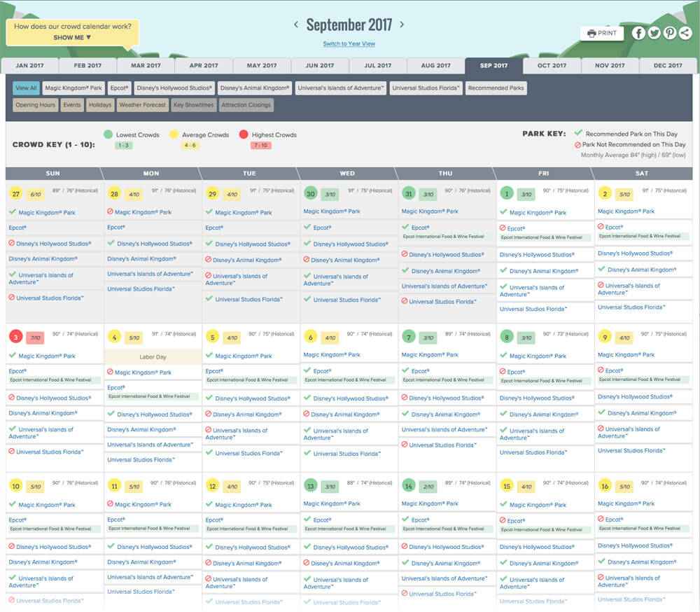Click the Pinterest share icon
Screen dimensions: 700x612
click(x=670, y=33)
